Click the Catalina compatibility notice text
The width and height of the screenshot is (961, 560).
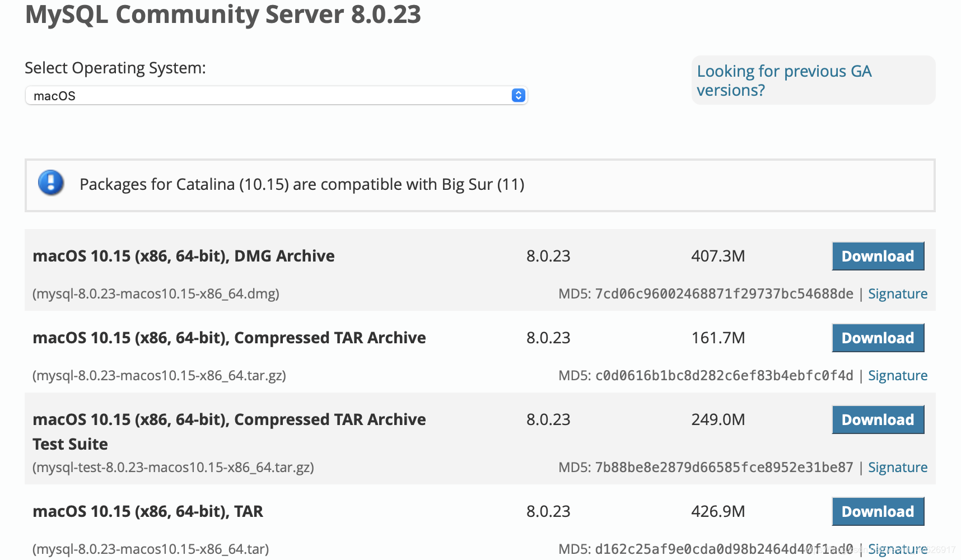pyautogui.click(x=302, y=185)
